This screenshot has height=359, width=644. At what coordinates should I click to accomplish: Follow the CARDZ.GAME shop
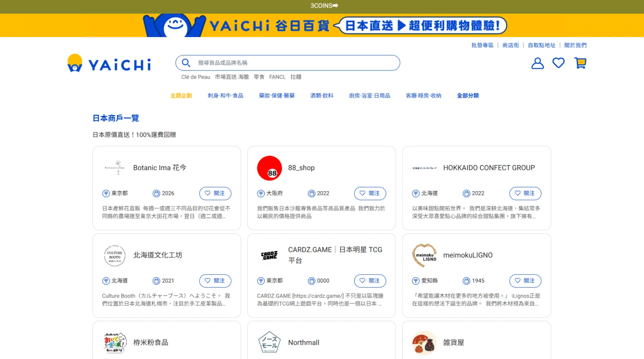(370, 281)
